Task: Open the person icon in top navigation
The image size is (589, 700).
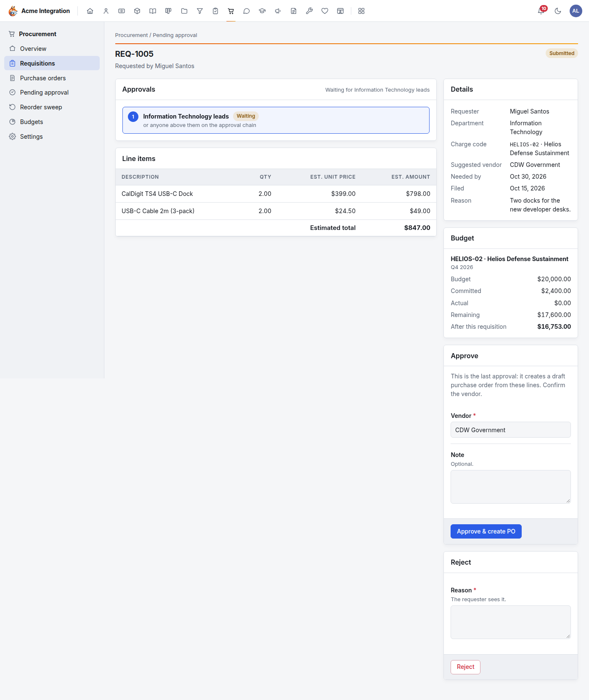Action: [106, 11]
